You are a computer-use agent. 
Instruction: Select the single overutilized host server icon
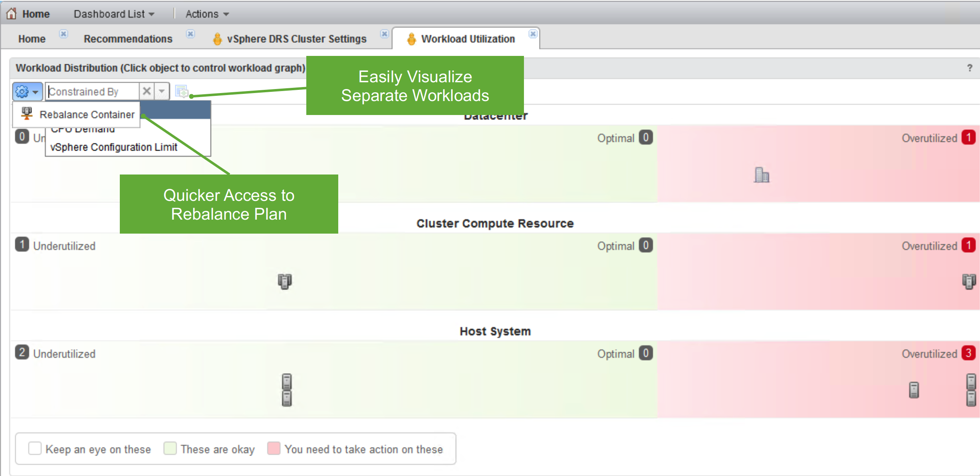(x=914, y=390)
